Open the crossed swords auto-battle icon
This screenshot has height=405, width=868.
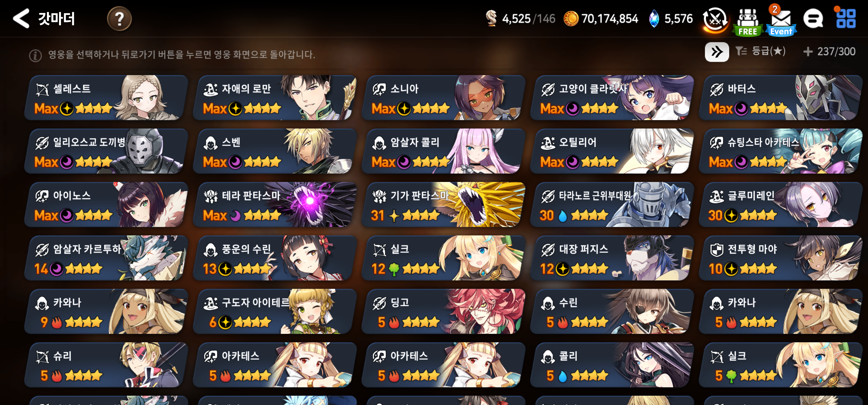pos(715,20)
